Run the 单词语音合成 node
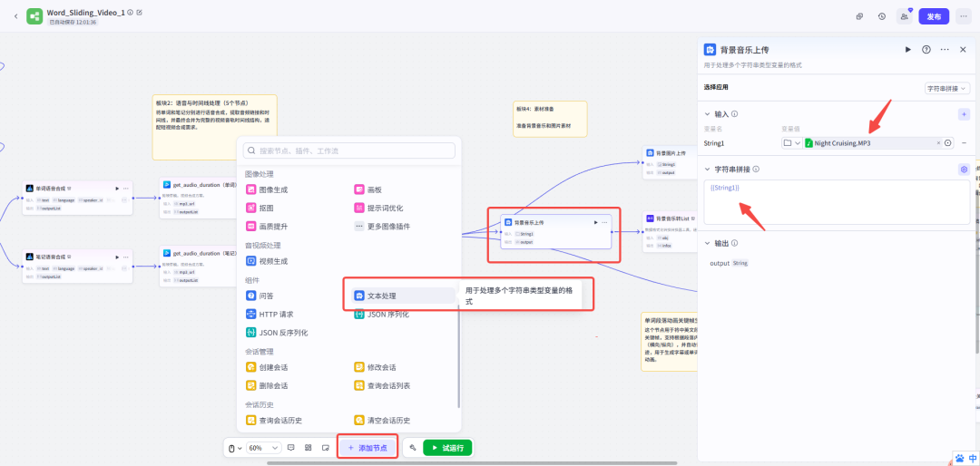Screen dimensions: 980x466 [117, 188]
